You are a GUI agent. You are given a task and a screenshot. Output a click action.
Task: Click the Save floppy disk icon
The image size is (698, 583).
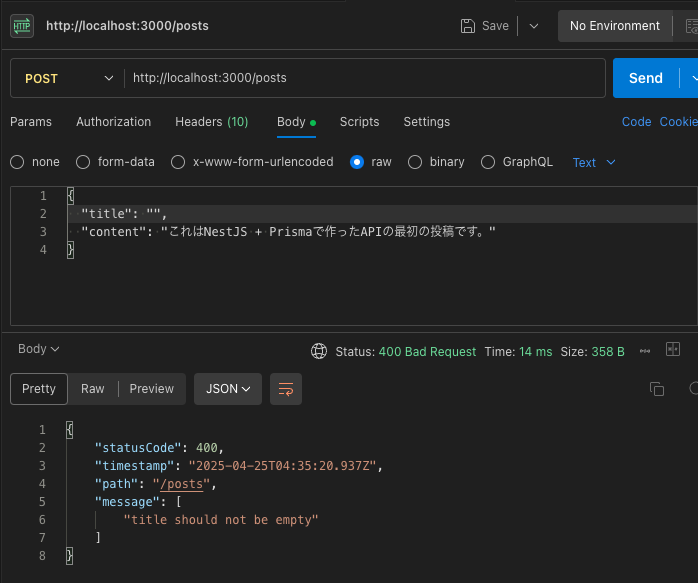(467, 26)
